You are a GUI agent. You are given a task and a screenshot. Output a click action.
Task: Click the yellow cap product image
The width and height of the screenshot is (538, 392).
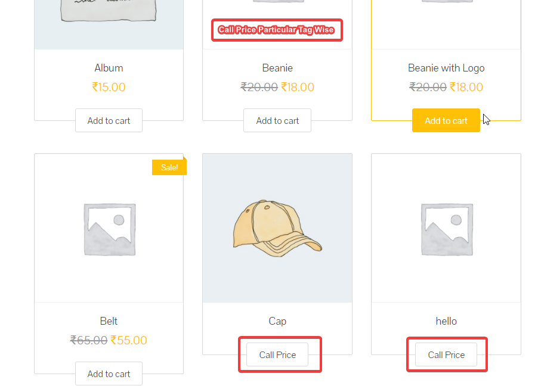pyautogui.click(x=277, y=228)
